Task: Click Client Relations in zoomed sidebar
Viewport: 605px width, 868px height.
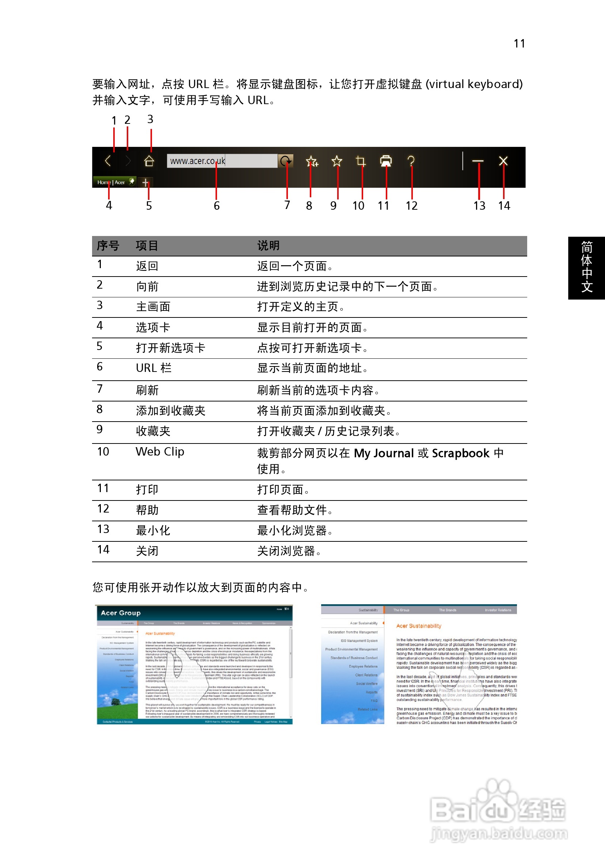Action: pos(366,675)
